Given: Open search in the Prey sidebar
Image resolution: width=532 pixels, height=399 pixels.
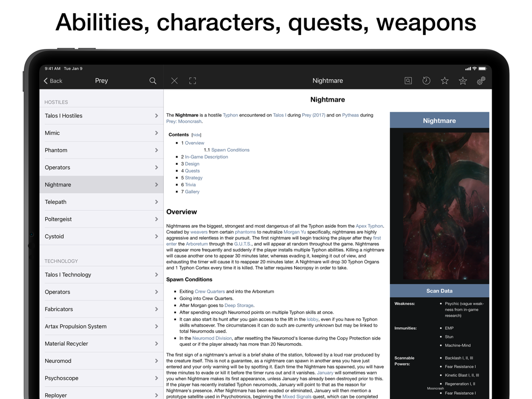Looking at the screenshot, I should pos(153,81).
